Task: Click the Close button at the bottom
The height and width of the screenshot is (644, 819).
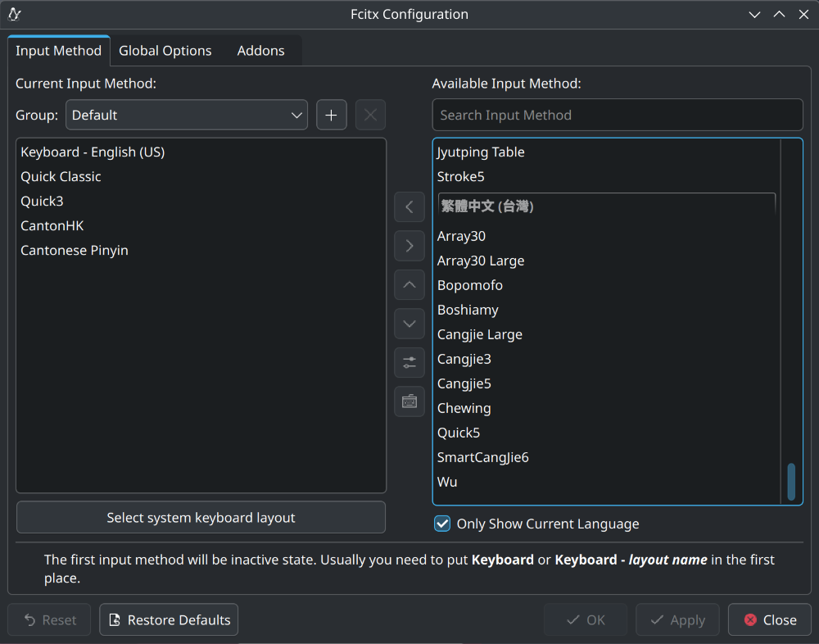Action: 769,620
